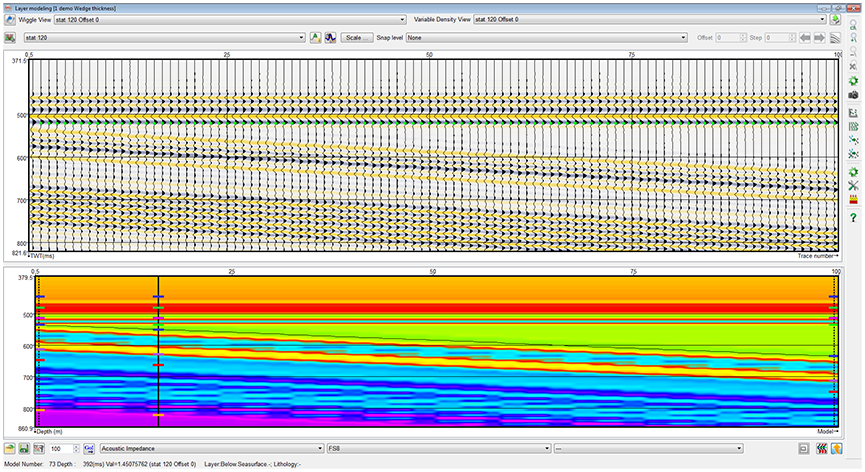Open the model folder icon at bottom left
This screenshot has height=472, width=865.
9,450
